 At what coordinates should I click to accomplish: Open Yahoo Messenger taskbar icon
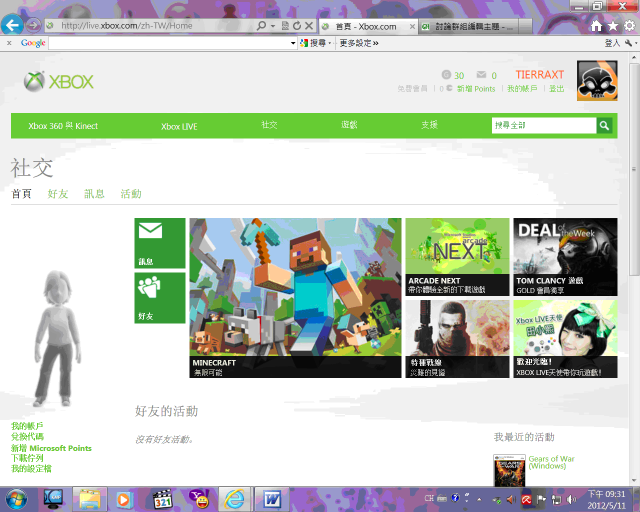(199, 499)
